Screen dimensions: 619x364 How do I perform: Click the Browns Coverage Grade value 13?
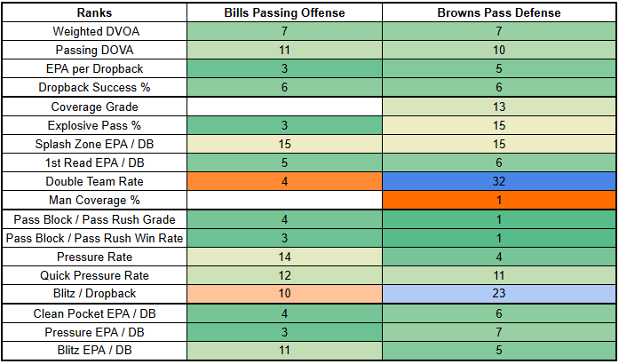tap(498, 107)
